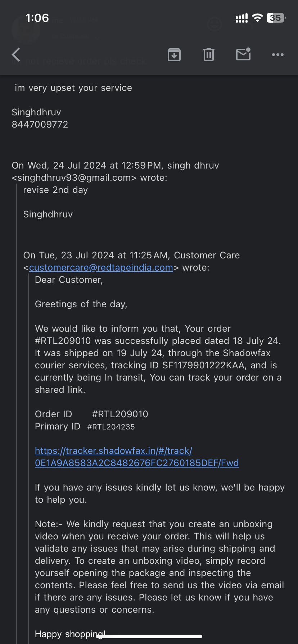Screen dimensions: 298x644
Task: Tap the Primary ID #RTL204235 value
Action: point(111,427)
